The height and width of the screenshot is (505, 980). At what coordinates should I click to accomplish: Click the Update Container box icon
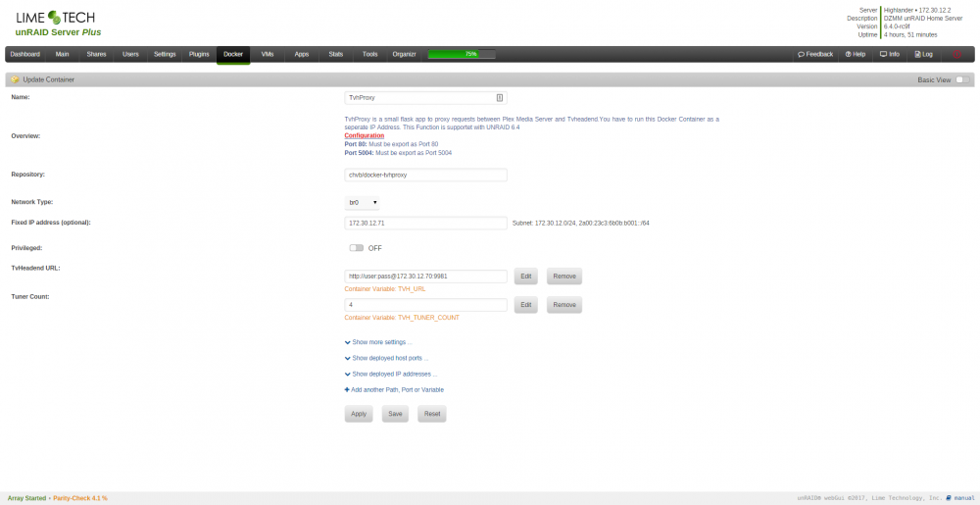pyautogui.click(x=15, y=80)
